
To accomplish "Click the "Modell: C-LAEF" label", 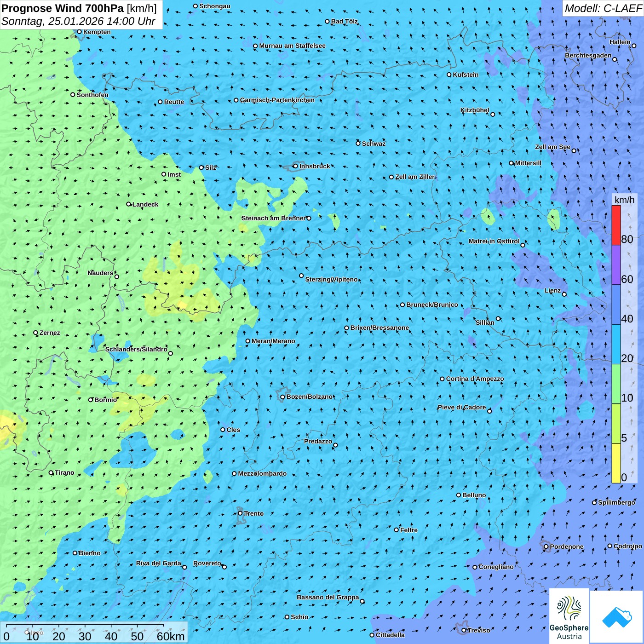I will pyautogui.click(x=603, y=8).
